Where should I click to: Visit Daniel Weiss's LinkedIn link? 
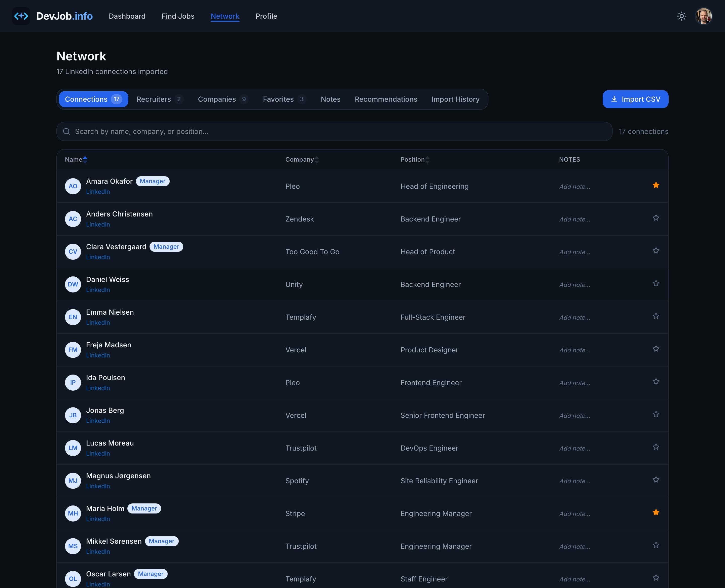pos(98,290)
